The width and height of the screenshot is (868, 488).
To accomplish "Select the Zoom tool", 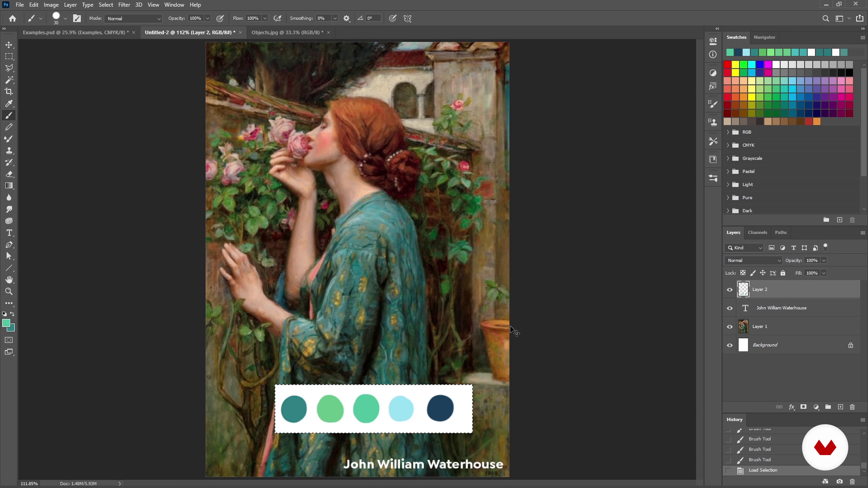I will coord(9,292).
